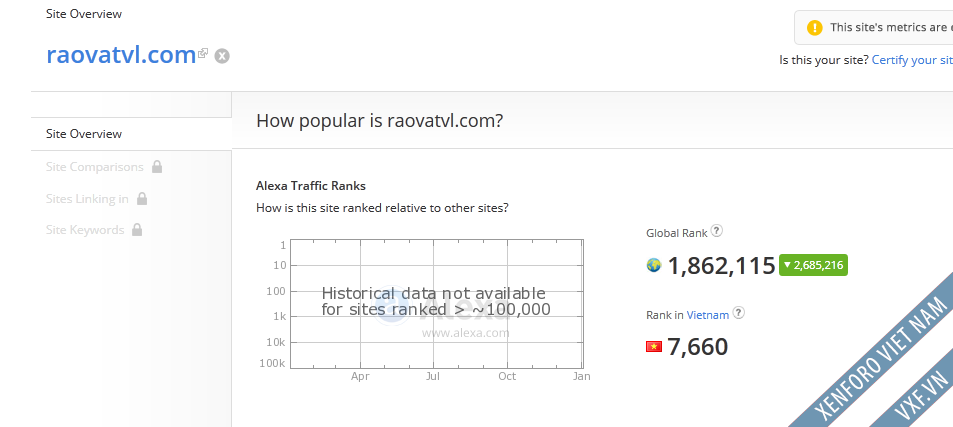Follow the Certify your site link

(911, 60)
